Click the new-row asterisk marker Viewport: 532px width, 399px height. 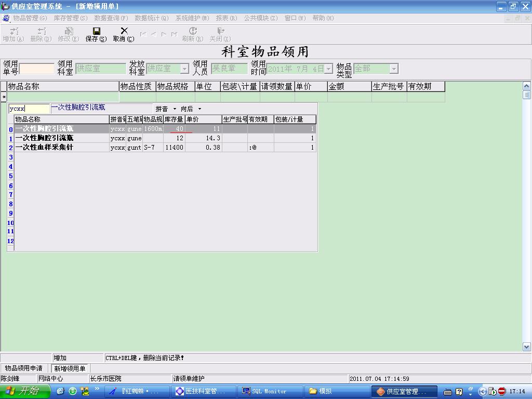4,97
